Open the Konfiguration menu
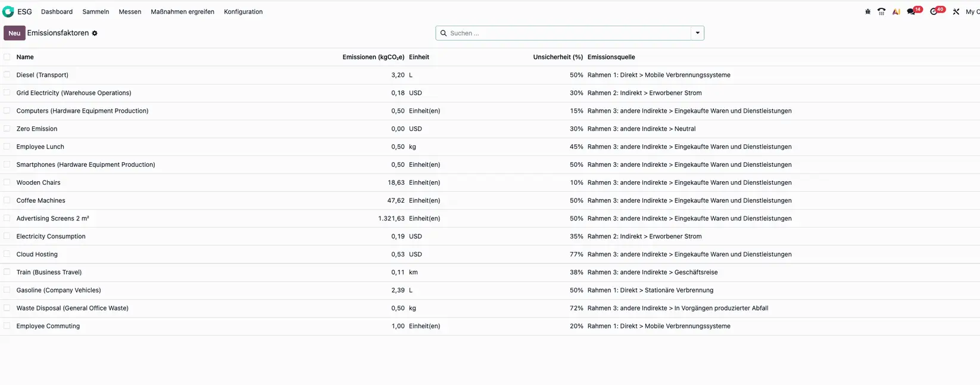Image resolution: width=980 pixels, height=385 pixels. tap(243, 12)
